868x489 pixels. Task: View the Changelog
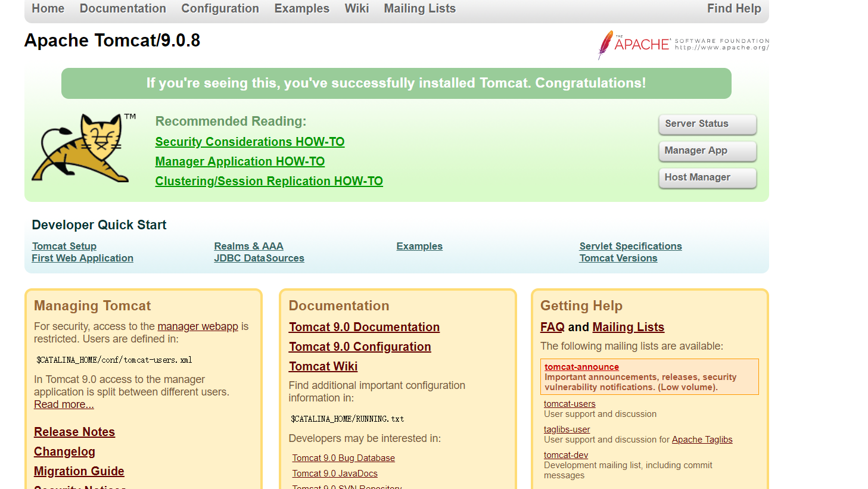(x=64, y=451)
